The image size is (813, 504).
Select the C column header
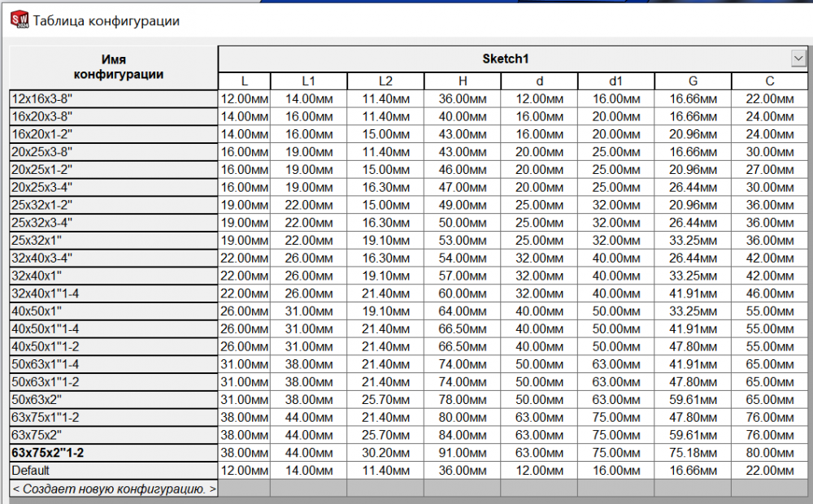(769, 81)
